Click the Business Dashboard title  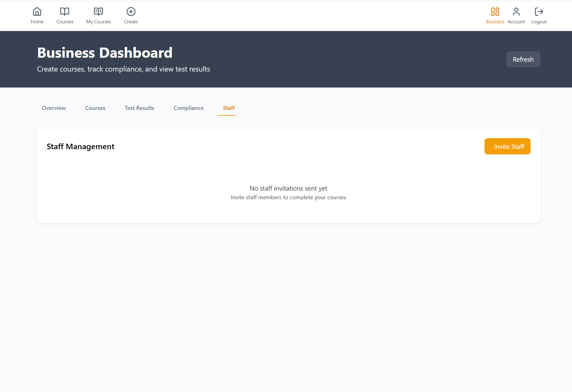(105, 53)
